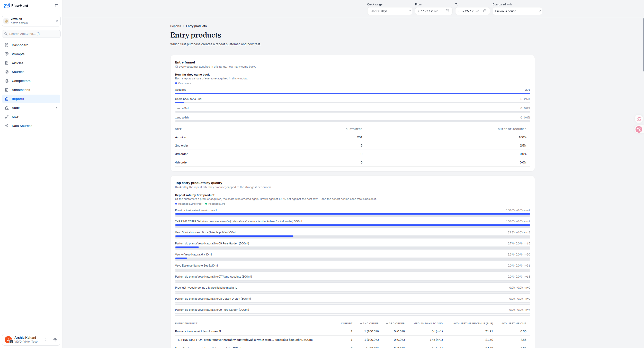Viewport: 644px width, 348px height.
Task: Click the Audit icon in sidebar
Action: [x=7, y=108]
